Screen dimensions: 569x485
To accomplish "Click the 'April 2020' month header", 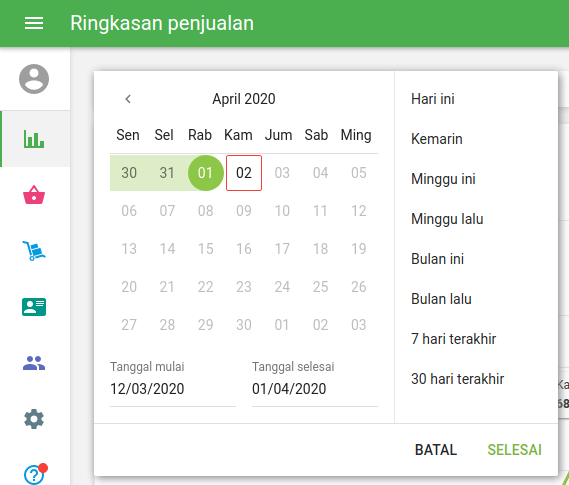I will tap(244, 99).
